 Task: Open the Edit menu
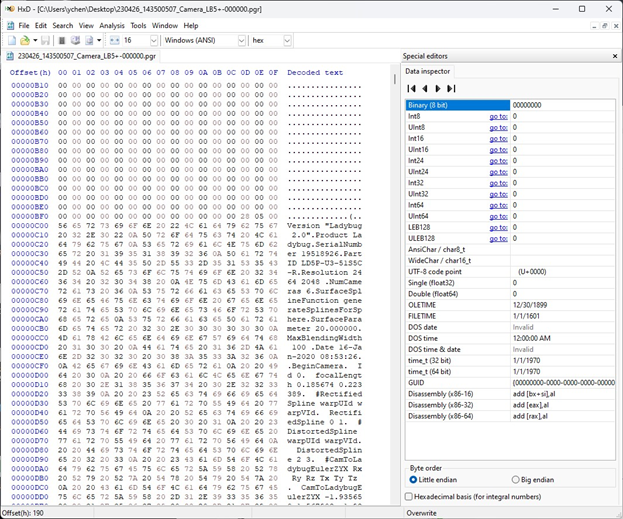[41, 26]
